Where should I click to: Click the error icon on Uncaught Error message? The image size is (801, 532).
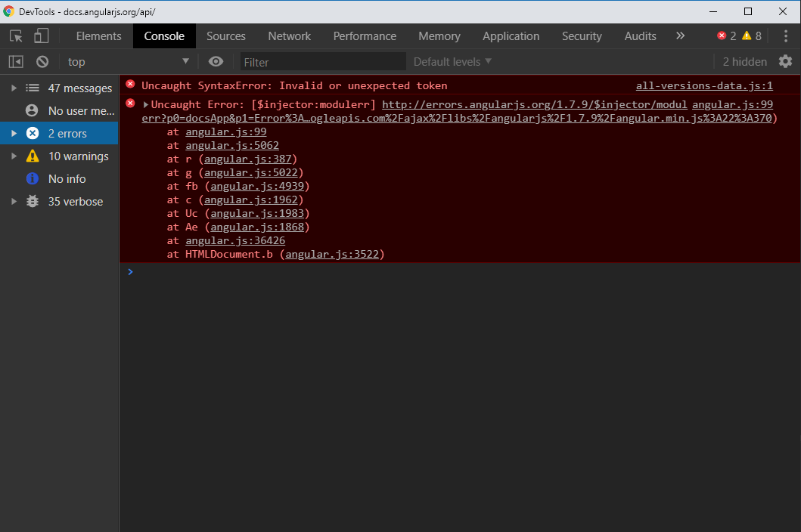pos(130,103)
